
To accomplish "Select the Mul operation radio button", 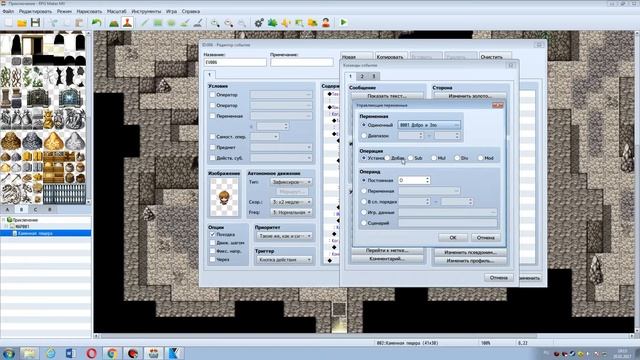I will 434,158.
